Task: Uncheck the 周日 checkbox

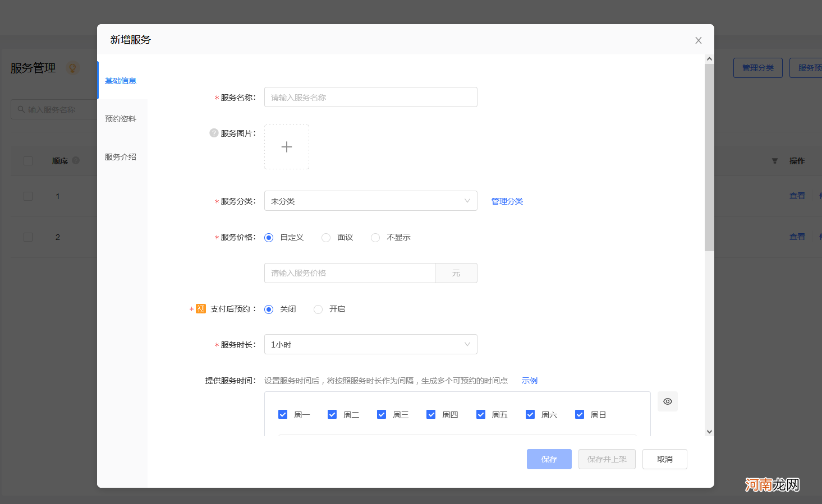Action: (580, 414)
